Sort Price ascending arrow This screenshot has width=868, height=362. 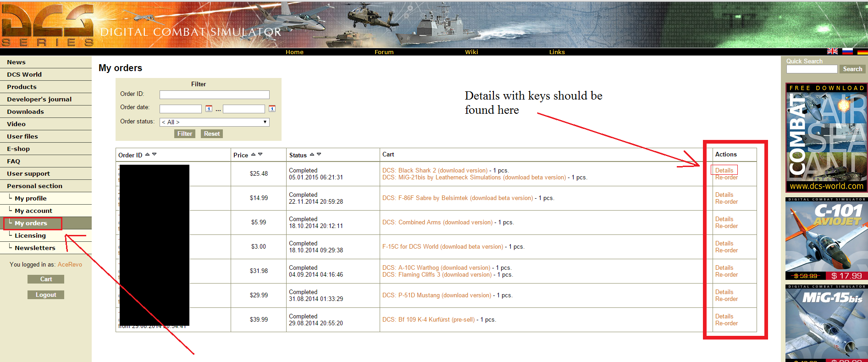[x=253, y=154]
